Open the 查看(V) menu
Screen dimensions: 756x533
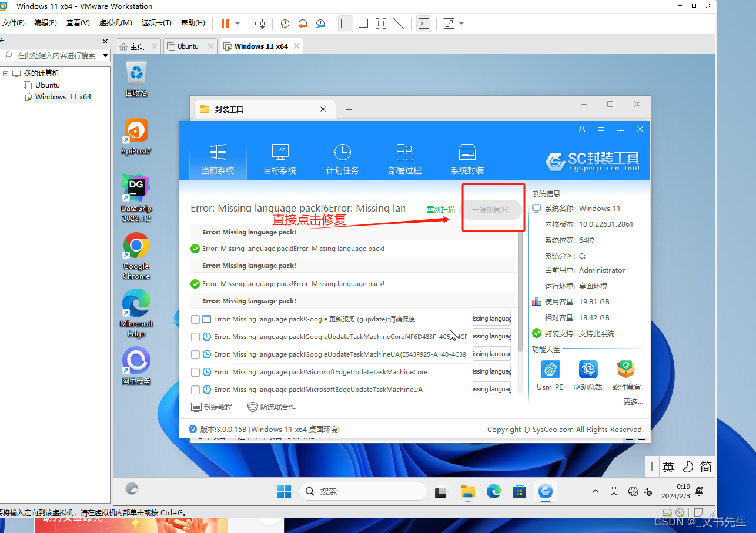point(78,23)
